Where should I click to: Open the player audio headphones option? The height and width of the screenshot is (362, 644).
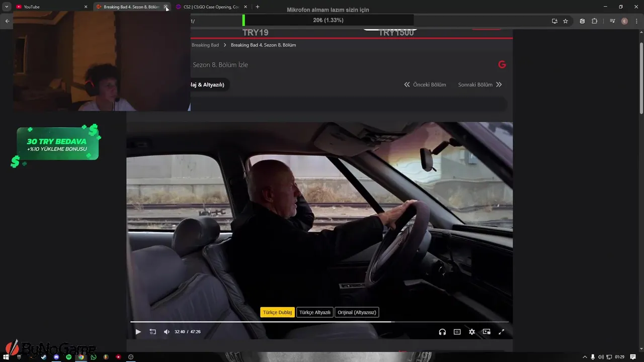[x=442, y=332]
